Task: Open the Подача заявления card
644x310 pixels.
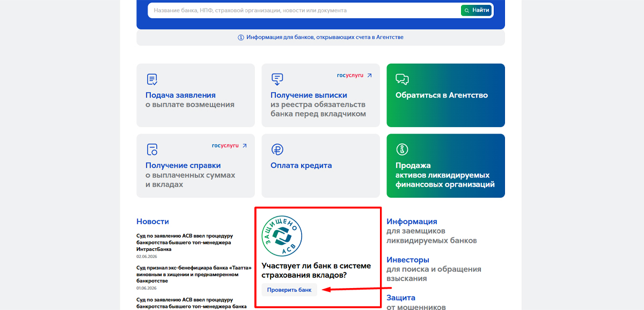Action: pyautogui.click(x=196, y=95)
